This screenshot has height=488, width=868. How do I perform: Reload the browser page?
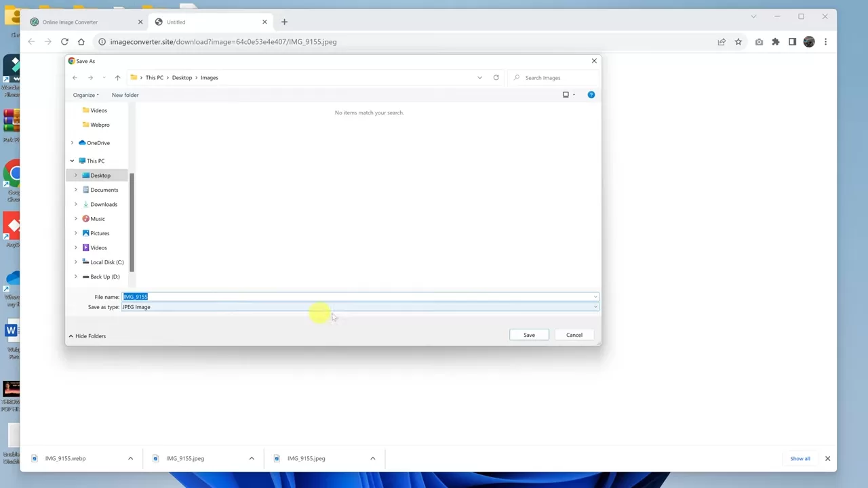[64, 42]
